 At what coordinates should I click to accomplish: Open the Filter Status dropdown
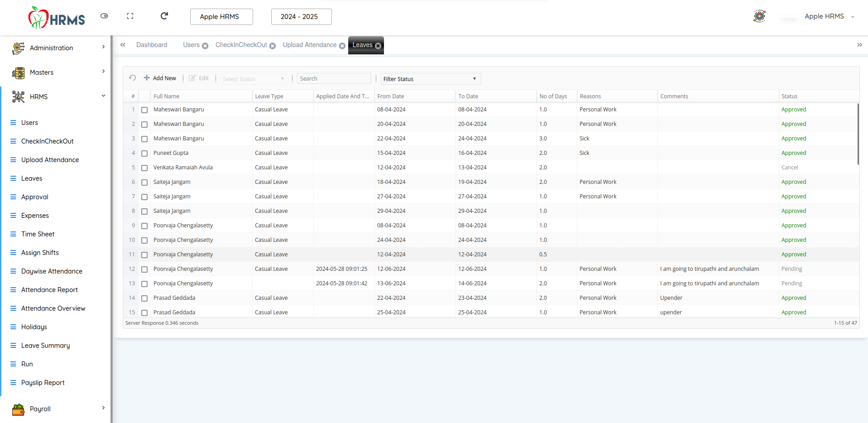pos(431,79)
